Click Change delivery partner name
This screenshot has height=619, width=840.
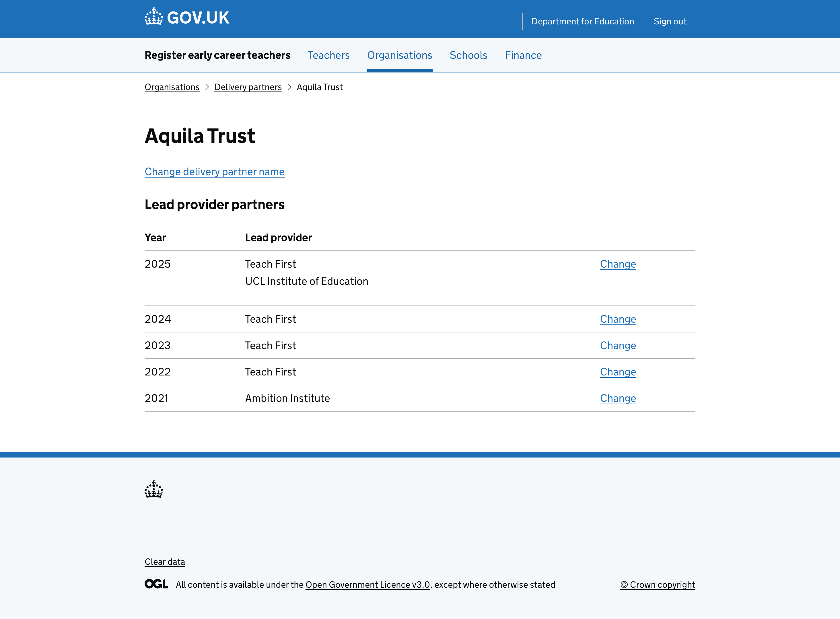click(x=214, y=172)
